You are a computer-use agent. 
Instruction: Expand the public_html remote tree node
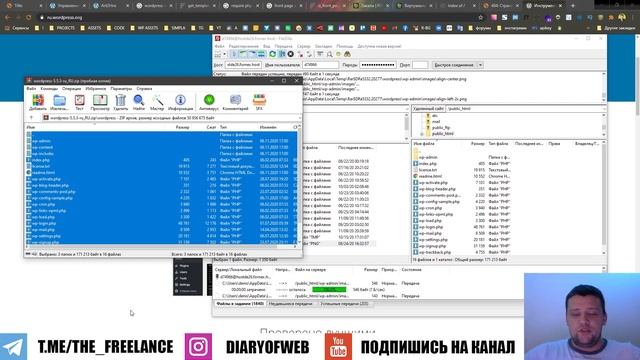point(422,134)
